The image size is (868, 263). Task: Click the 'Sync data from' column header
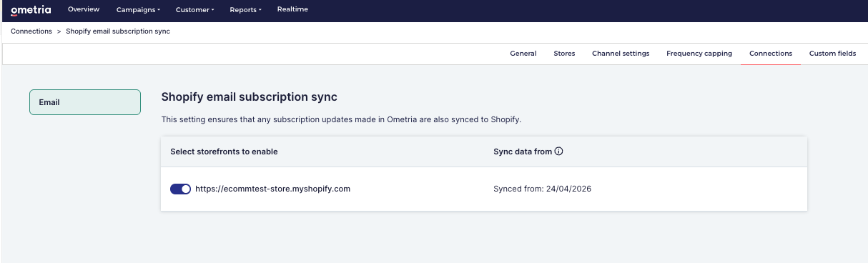point(523,152)
